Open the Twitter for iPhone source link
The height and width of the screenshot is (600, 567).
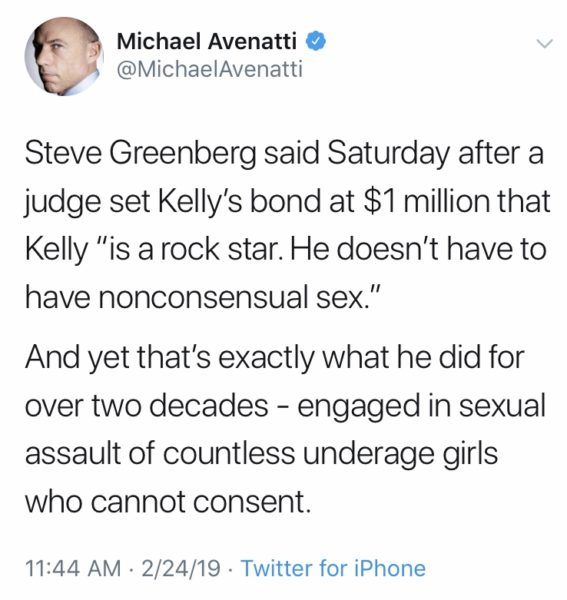point(333,568)
